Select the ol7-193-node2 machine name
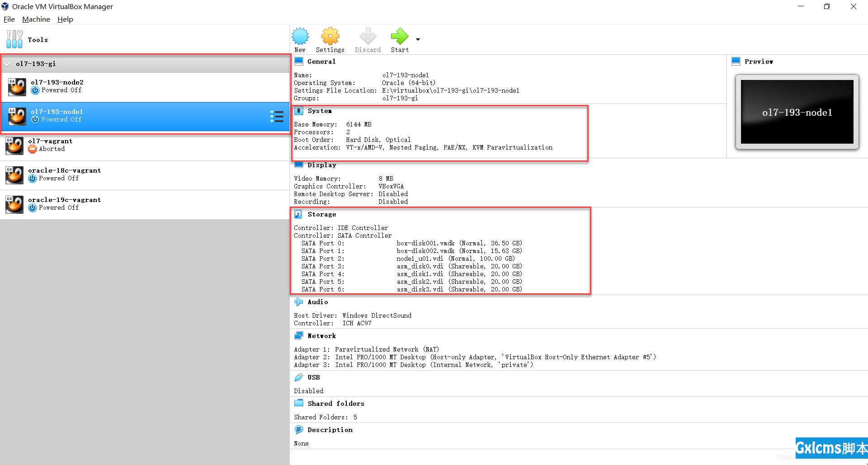This screenshot has height=465, width=868. pos(57,82)
